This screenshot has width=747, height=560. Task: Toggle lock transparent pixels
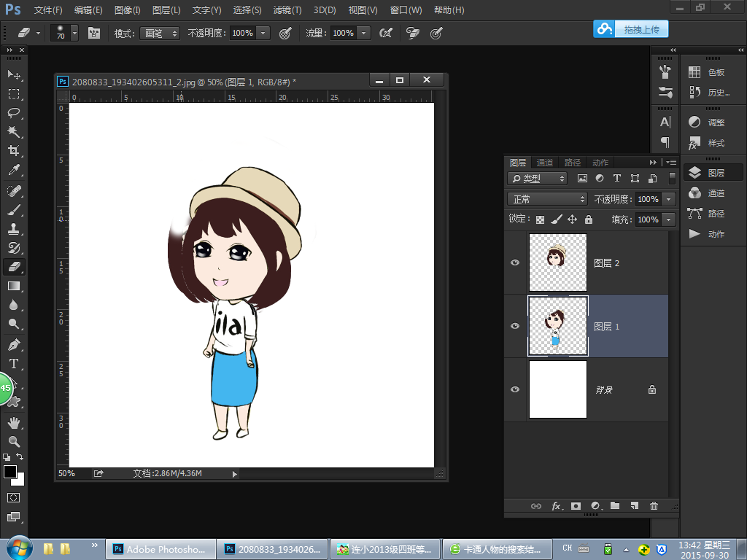pos(541,219)
